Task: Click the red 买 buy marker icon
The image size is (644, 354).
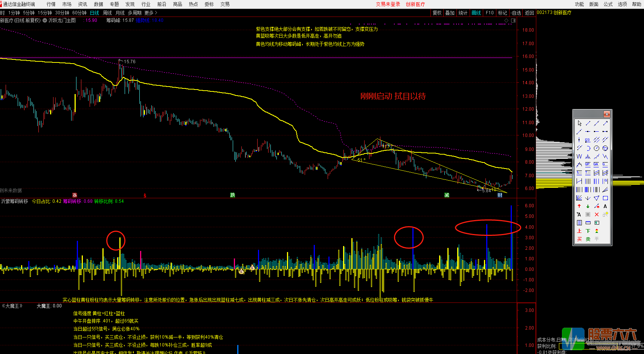Action: 579,239
